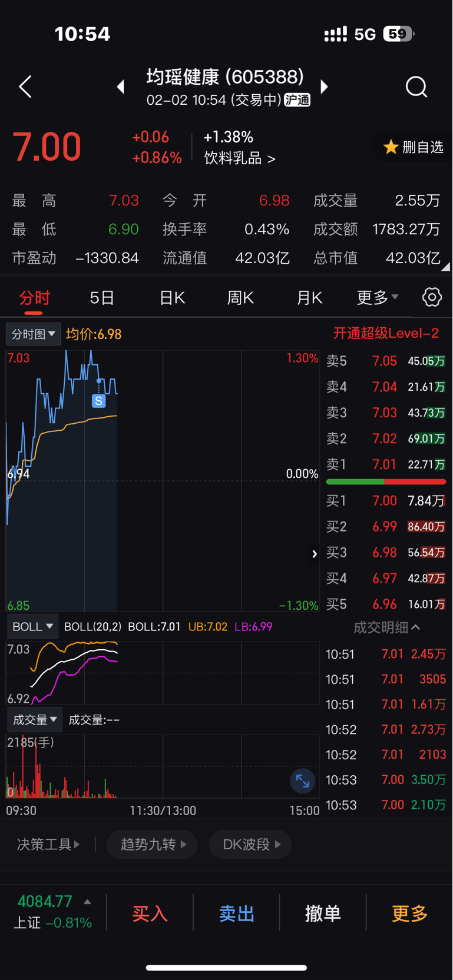Viewport: 453px width, 980px height.
Task: Tap the large 7.00 current price
Action: pos(47,147)
